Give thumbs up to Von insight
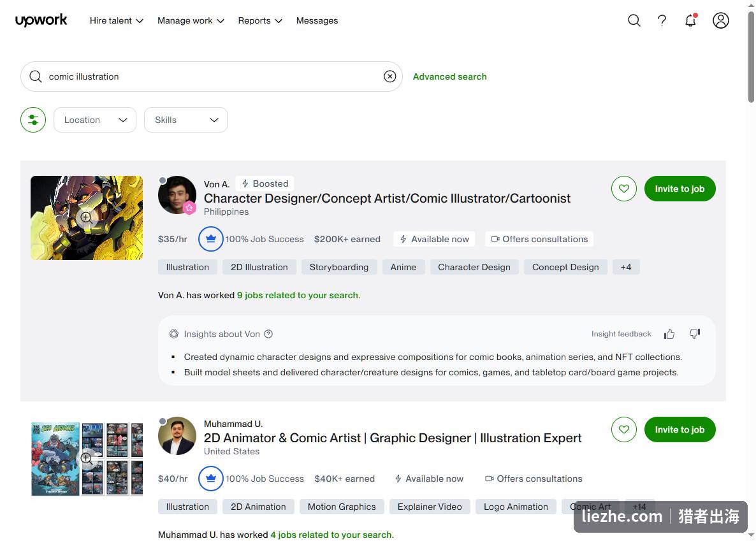 point(669,334)
